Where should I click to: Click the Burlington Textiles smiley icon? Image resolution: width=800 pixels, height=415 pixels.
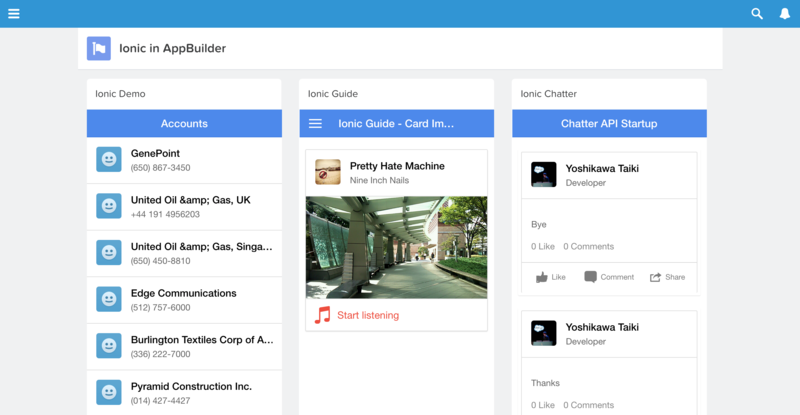pos(109,346)
